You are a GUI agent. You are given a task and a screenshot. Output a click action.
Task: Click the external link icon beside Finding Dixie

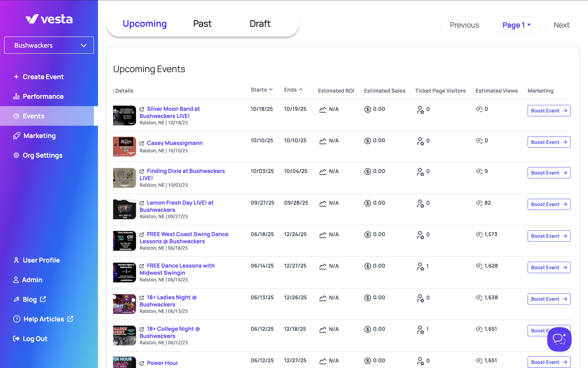coord(142,171)
